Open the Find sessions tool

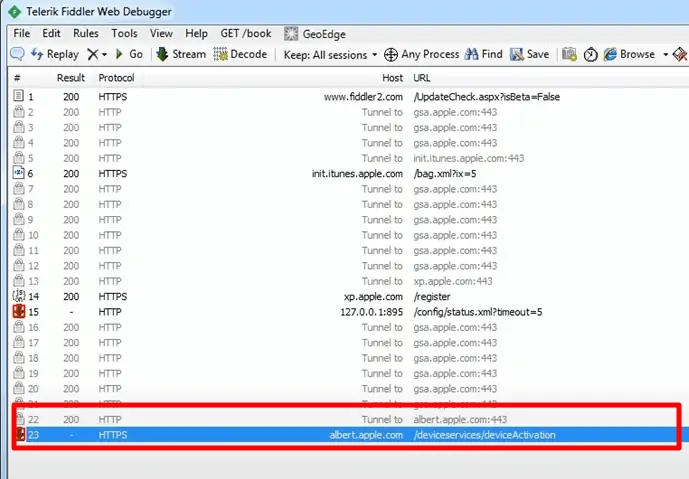[x=484, y=54]
